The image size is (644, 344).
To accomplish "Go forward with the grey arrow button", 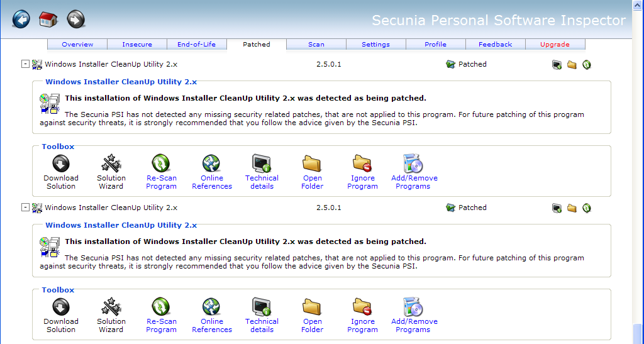I will click(x=75, y=19).
